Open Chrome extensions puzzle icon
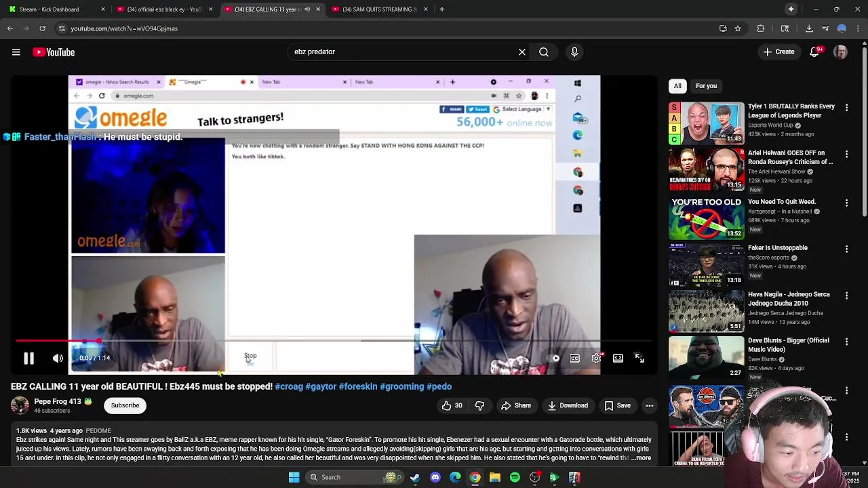868x488 pixels. point(760,28)
